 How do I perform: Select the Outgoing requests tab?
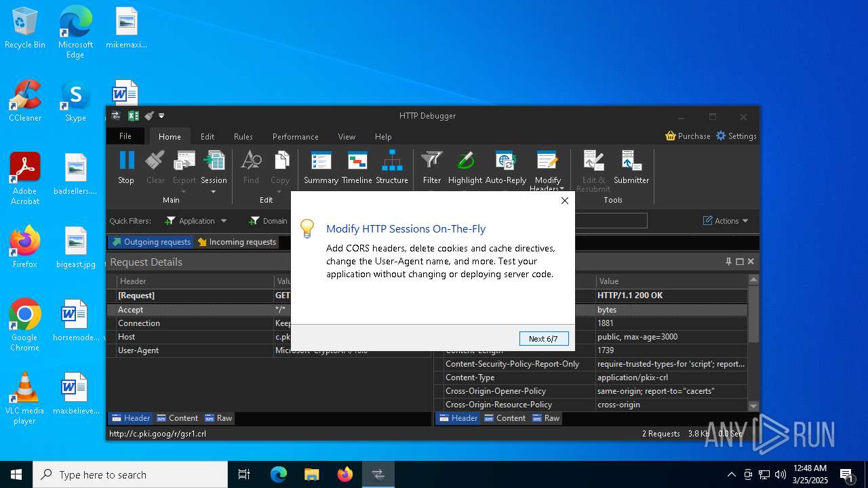[x=151, y=242]
